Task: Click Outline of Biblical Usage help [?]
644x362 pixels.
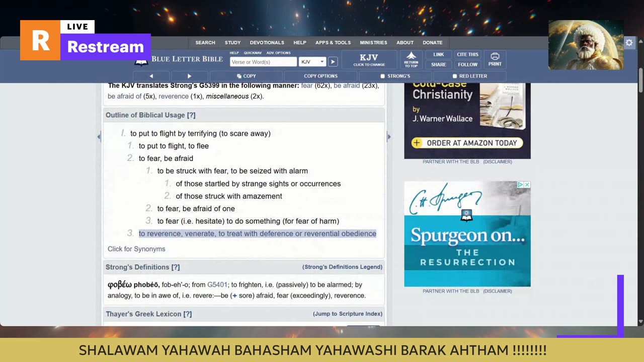Action: tap(191, 115)
